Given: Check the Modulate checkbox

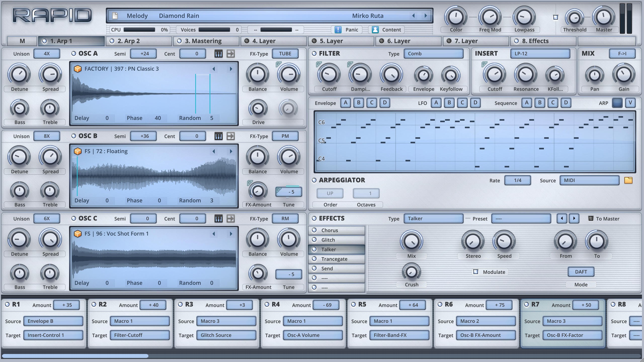Looking at the screenshot, I should (x=475, y=271).
